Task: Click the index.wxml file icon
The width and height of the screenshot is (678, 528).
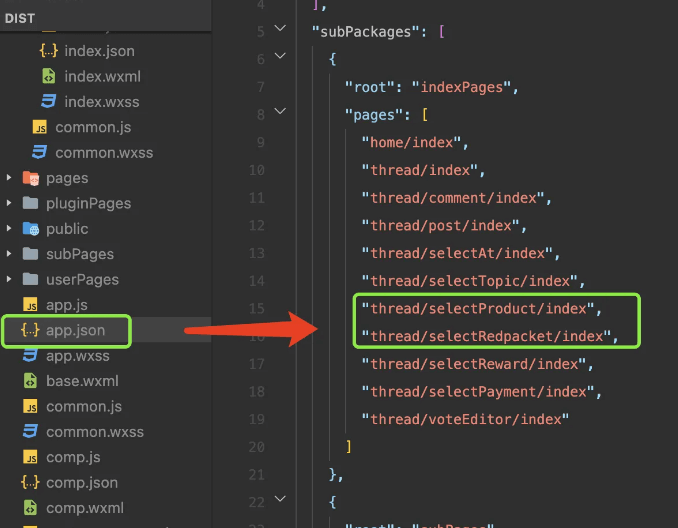Action: click(x=47, y=76)
